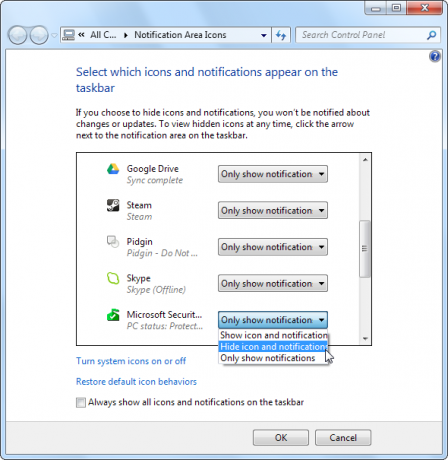The image size is (448, 460).
Task: Open Google Drive behavior dropdown
Action: (273, 174)
